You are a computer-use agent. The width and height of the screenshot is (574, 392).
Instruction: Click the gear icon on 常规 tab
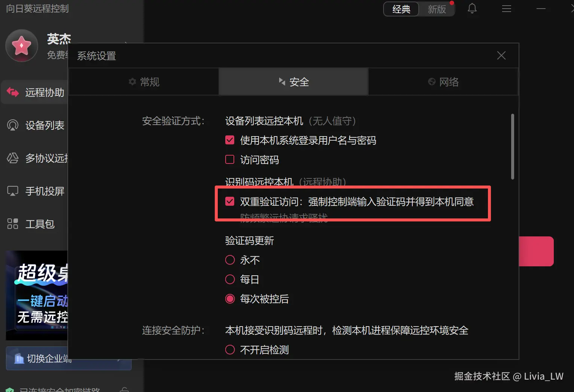[x=132, y=82]
